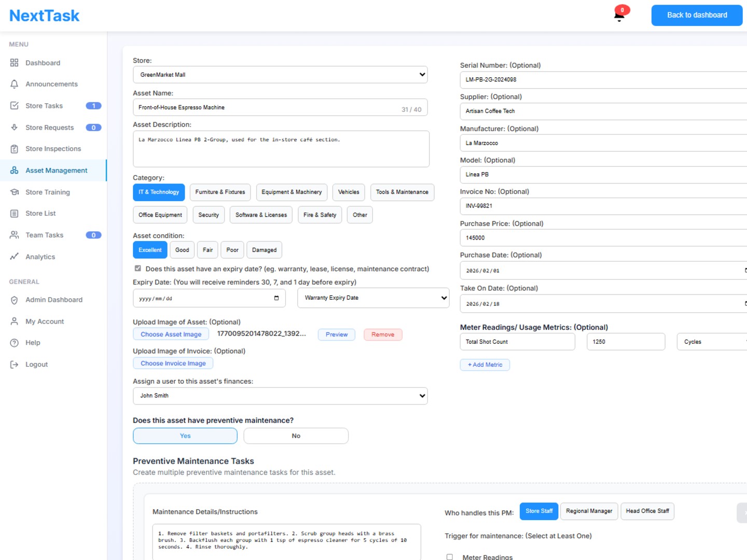The width and height of the screenshot is (747, 560).
Task: Open the John Smith finance user dropdown
Action: coord(280,396)
